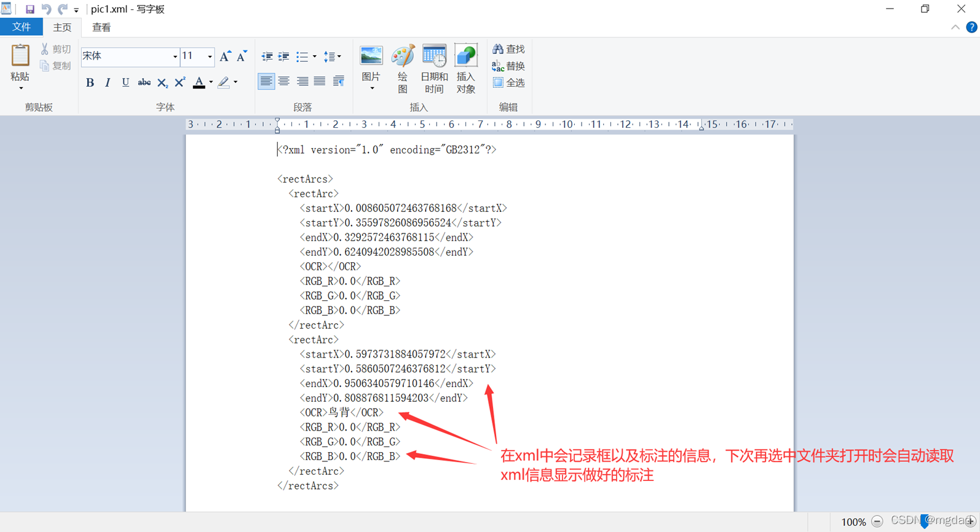Viewport: 980px width, 532px height.
Task: Open WordPad help
Action: 971,27
